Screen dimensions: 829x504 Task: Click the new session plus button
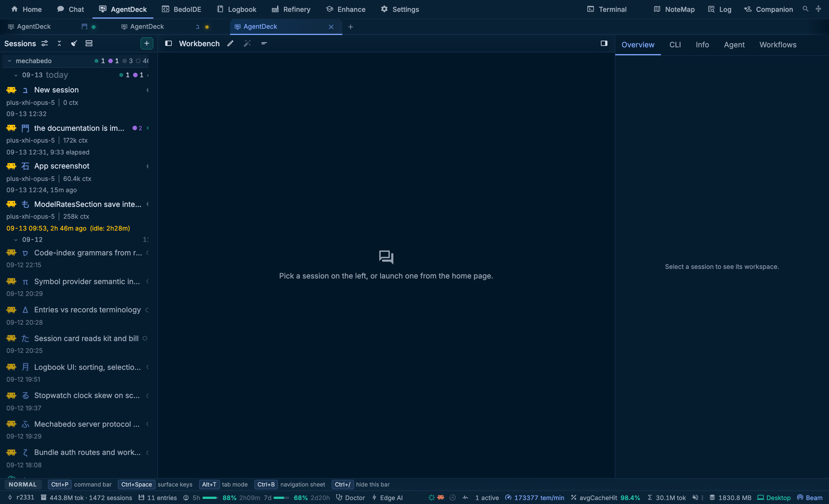tap(147, 43)
